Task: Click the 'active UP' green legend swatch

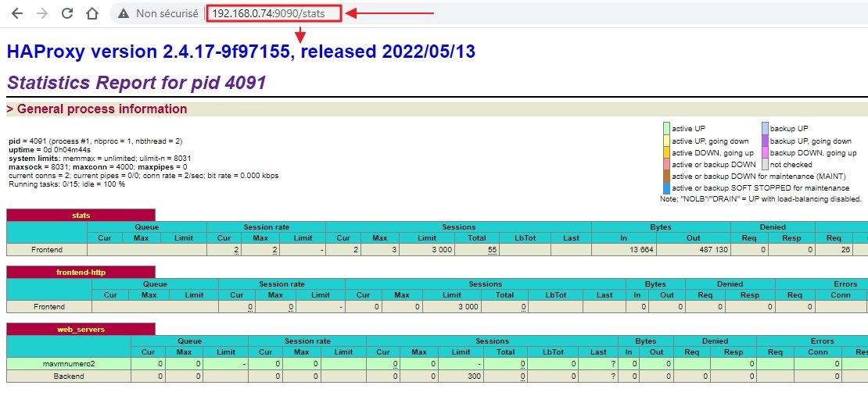Action: (x=666, y=128)
